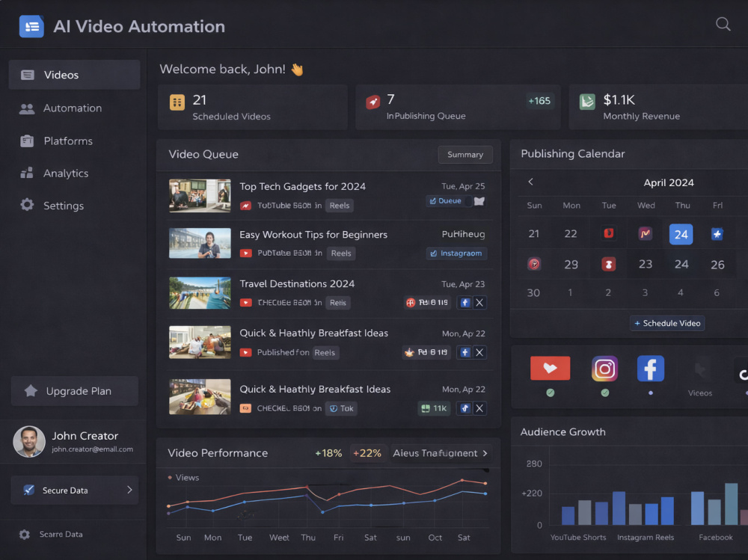Viewport: 748px width, 560px height.
Task: Click the gear icon beside Scarre Data
Action: coord(25,535)
